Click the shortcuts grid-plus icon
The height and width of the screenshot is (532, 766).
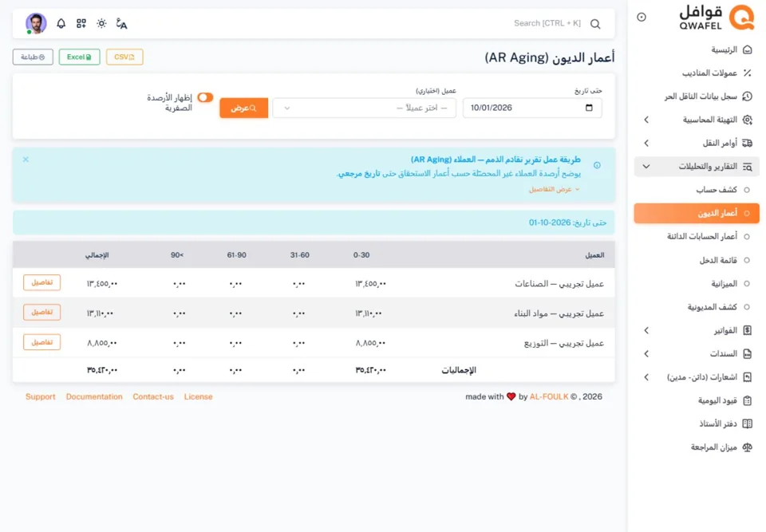[x=81, y=23]
